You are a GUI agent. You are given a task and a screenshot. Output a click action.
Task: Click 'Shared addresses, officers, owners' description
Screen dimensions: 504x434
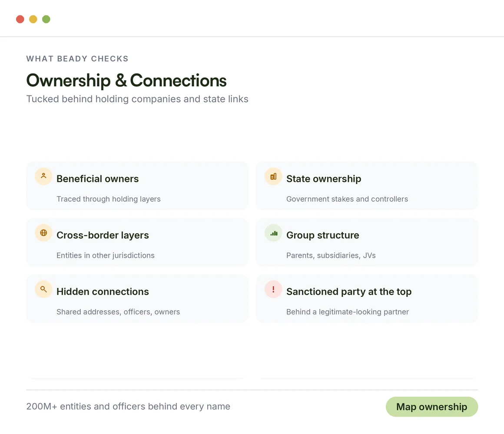(x=118, y=312)
